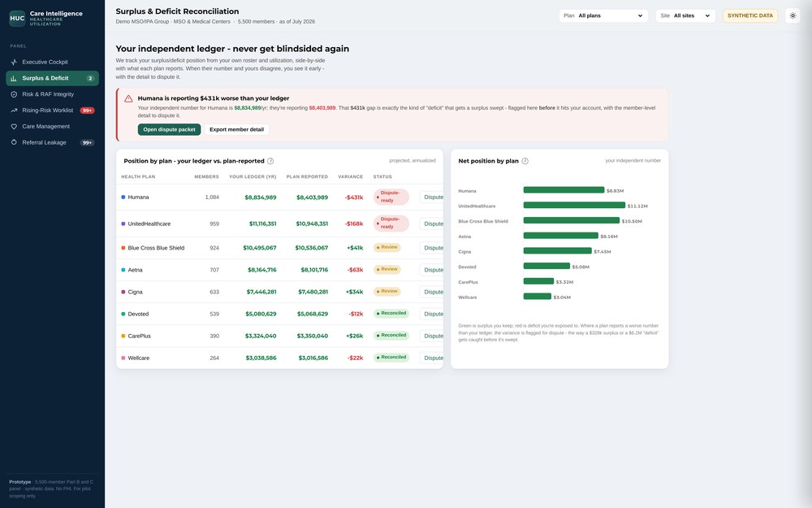Click Reconciled status in Devoted row
Image resolution: width=812 pixels, height=508 pixels.
[x=391, y=314]
